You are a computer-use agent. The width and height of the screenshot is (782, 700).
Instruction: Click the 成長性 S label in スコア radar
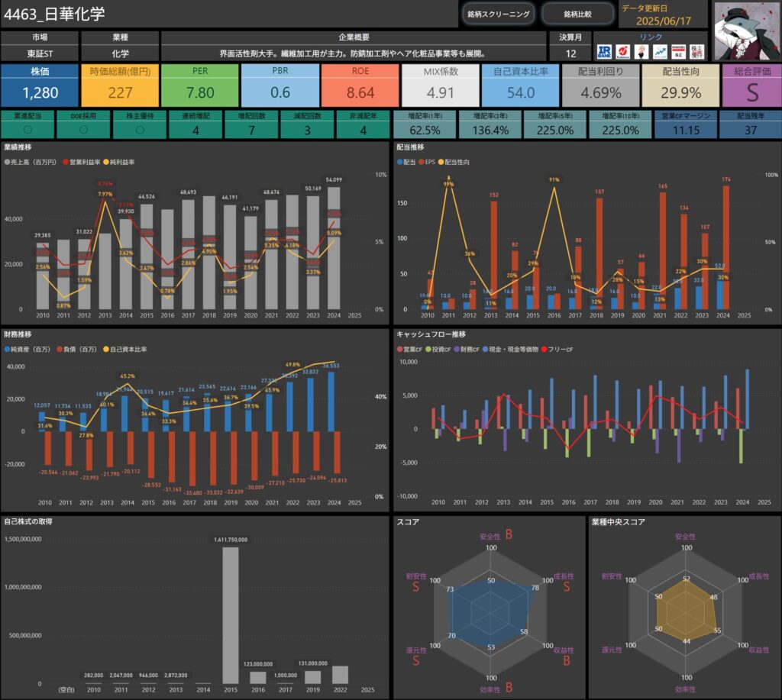(x=564, y=582)
